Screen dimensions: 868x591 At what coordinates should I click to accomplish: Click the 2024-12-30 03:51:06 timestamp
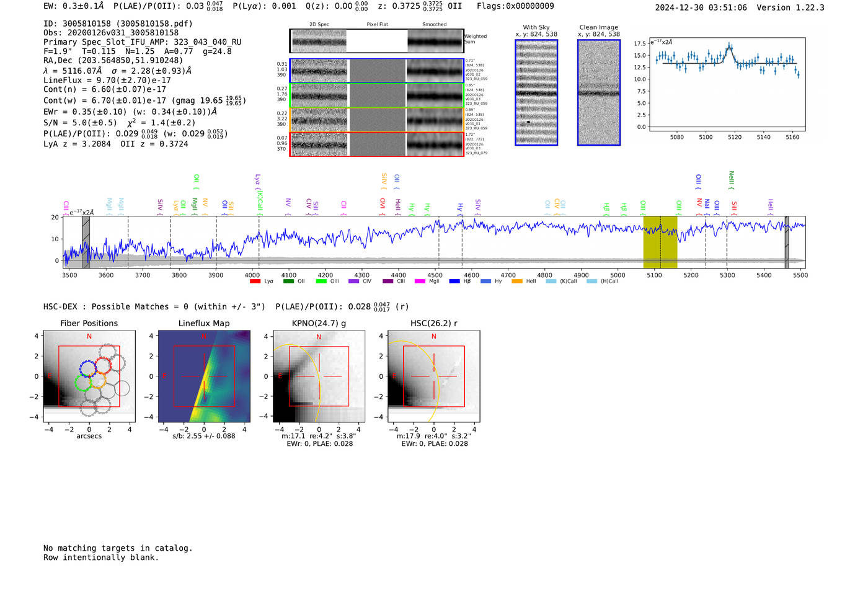701,7
